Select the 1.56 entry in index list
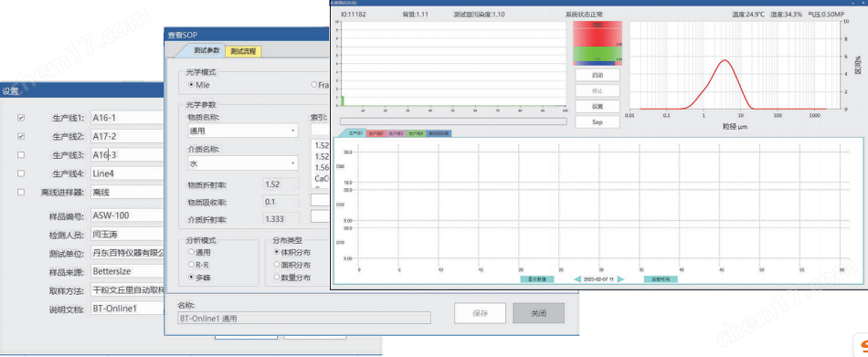Screen dimensions: 868x357 [x=322, y=168]
